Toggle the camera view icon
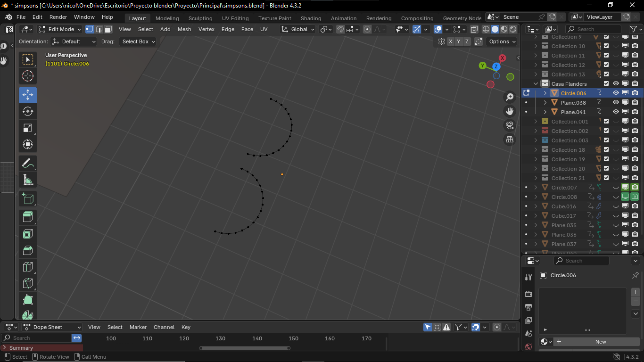 tap(510, 125)
